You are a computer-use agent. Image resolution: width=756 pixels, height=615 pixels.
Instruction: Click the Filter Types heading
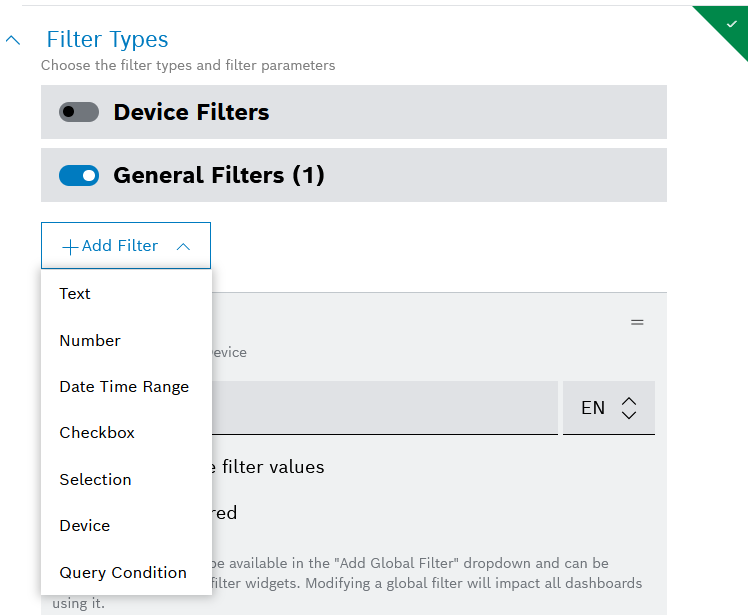107,40
